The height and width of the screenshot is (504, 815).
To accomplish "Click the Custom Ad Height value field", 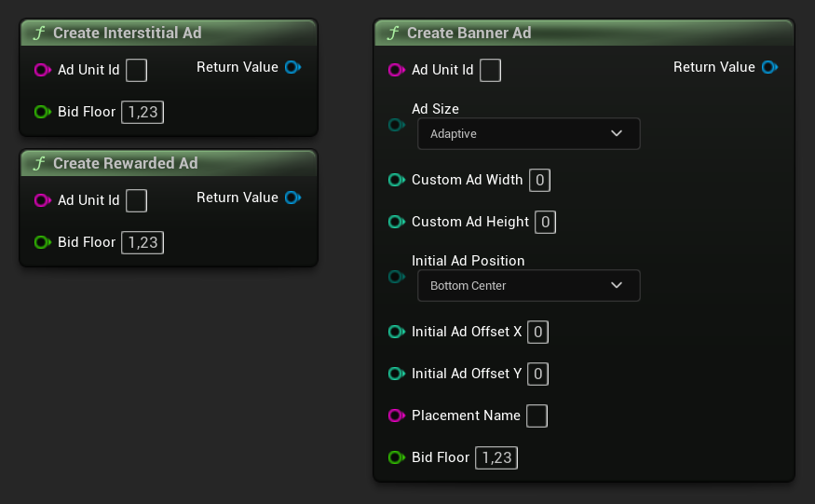I will pyautogui.click(x=545, y=222).
